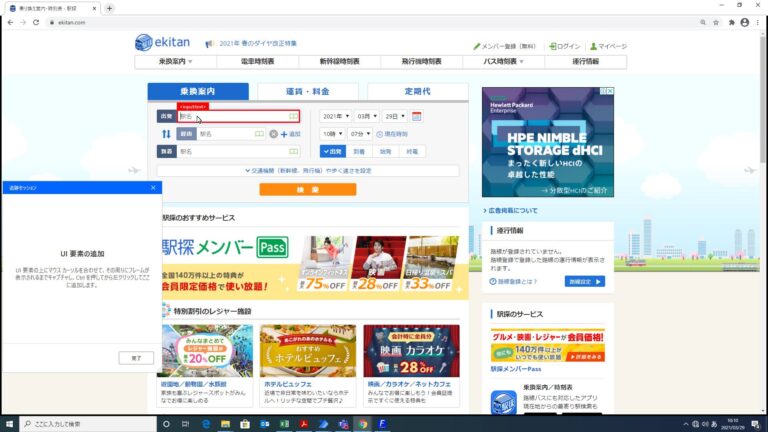Expand the 乗換案内 navigation menu
This screenshot has width=768, height=432.
(x=175, y=61)
